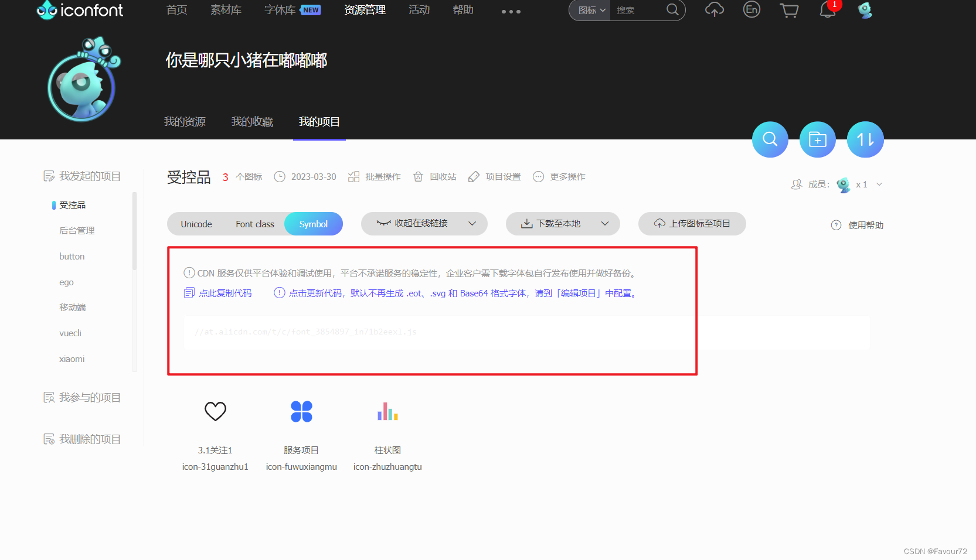The height and width of the screenshot is (560, 976).
Task: Open 使用帮助 via the question mark icon
Action: click(x=835, y=225)
